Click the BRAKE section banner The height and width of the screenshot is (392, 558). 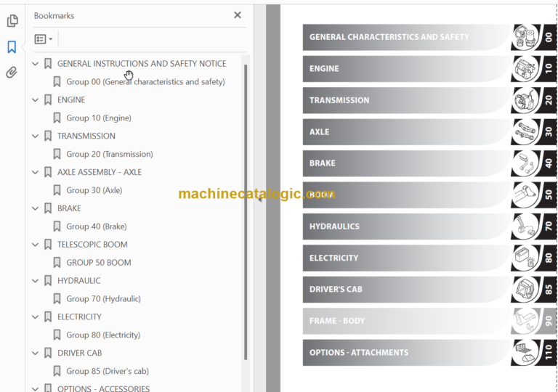coord(407,163)
